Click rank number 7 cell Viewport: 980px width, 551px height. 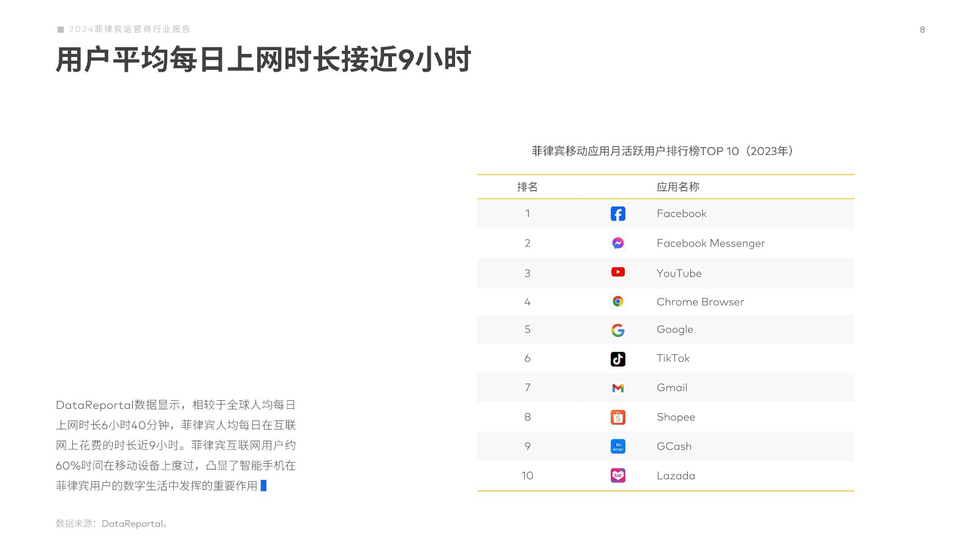(527, 387)
